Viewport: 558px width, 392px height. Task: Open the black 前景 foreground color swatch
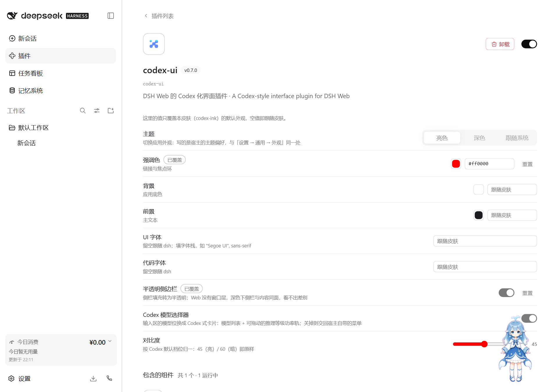[x=478, y=215]
